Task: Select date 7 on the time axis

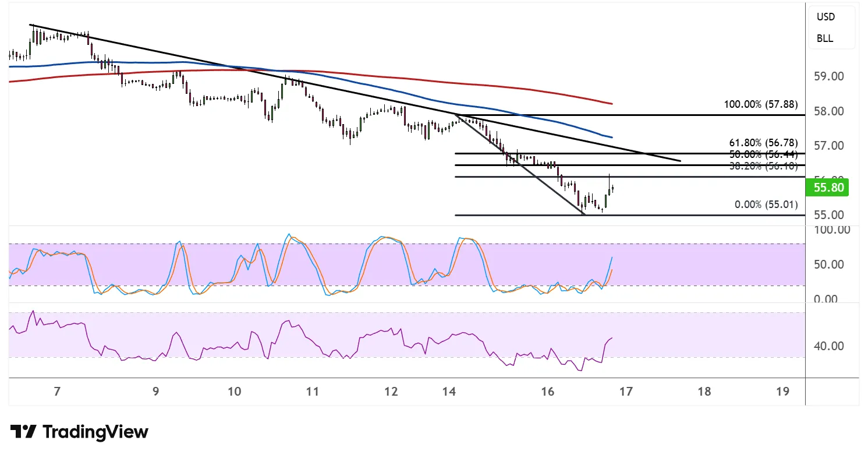Action: coord(56,391)
